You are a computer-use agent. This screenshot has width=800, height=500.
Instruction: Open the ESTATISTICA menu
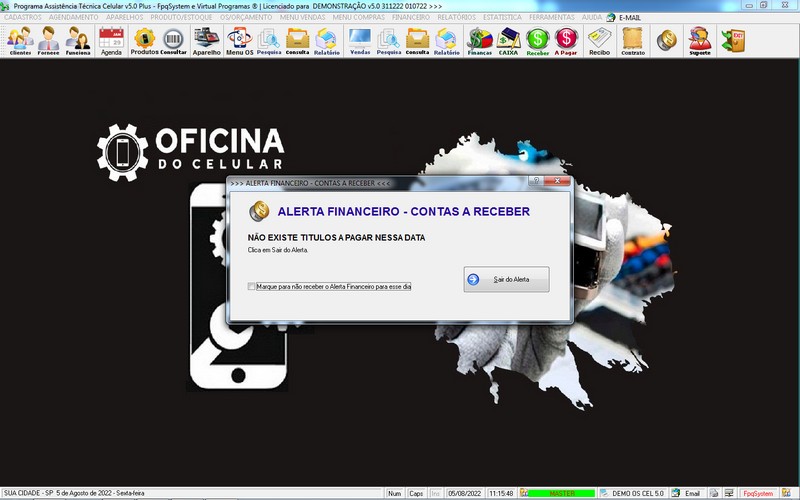(502, 17)
